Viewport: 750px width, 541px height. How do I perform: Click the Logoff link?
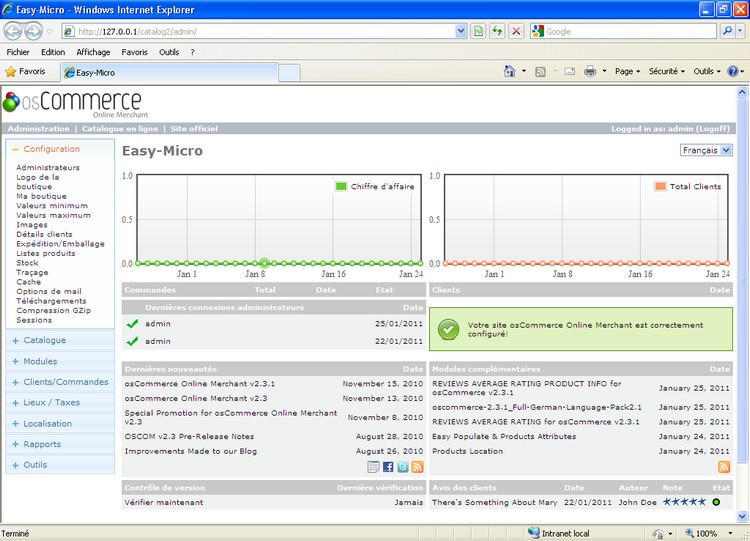[x=713, y=129]
